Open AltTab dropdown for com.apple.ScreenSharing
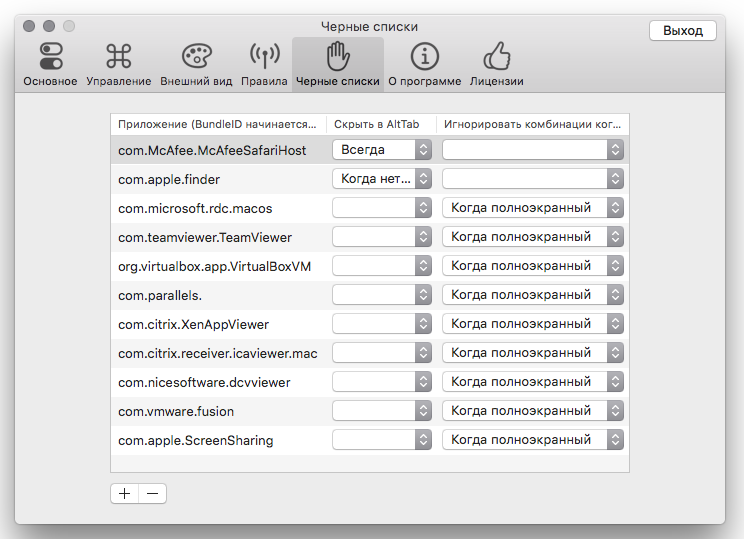The image size is (744, 539). coord(382,439)
